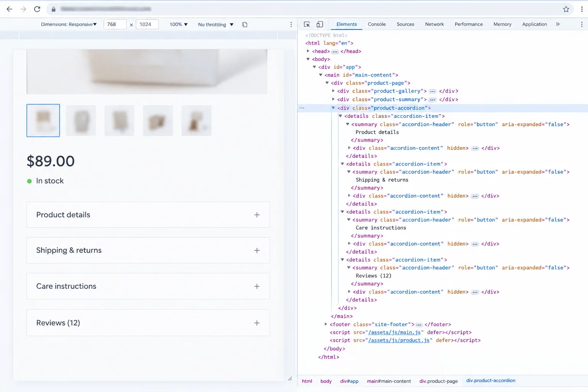Click the ellipsis badge in the head element
588x392 pixels.
pyautogui.click(x=335, y=52)
